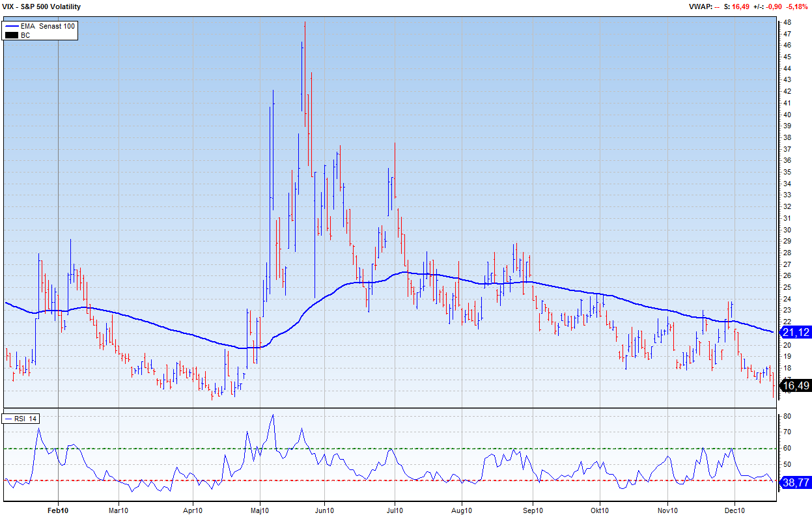
Task: Click the Feb10 date axis label
Action: 58,509
